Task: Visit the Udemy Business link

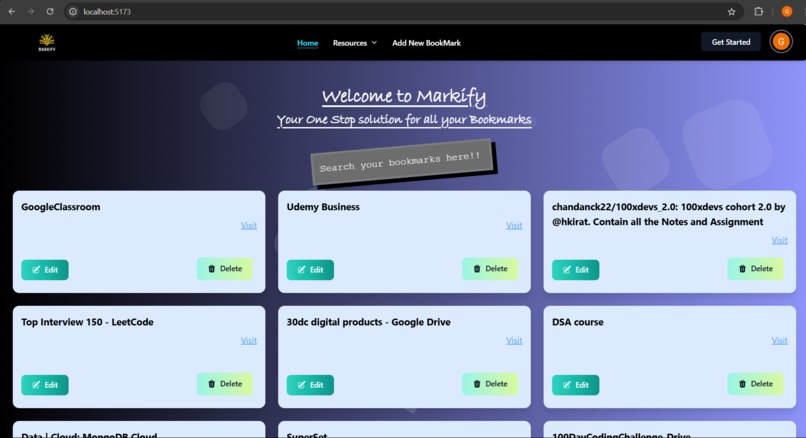Action: [x=514, y=225]
